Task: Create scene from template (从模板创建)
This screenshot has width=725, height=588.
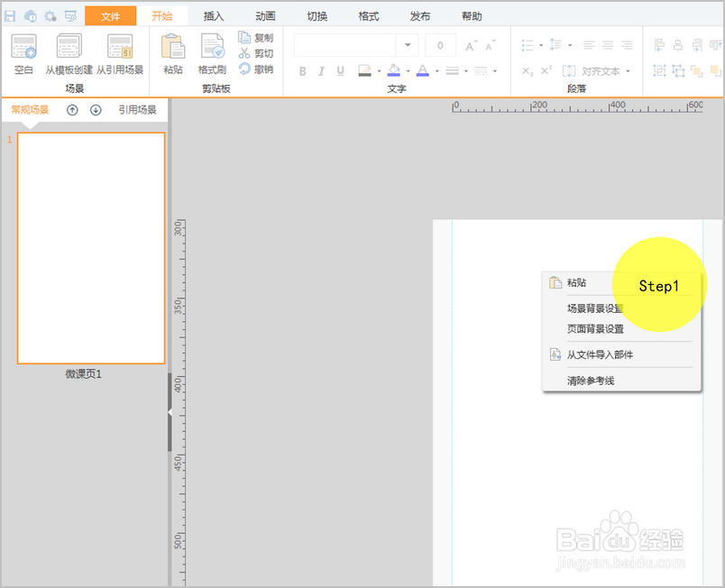Action: pos(69,47)
